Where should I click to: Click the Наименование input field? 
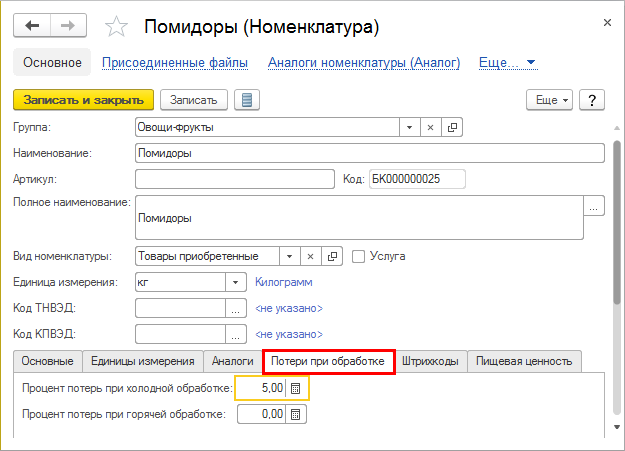[x=368, y=153]
